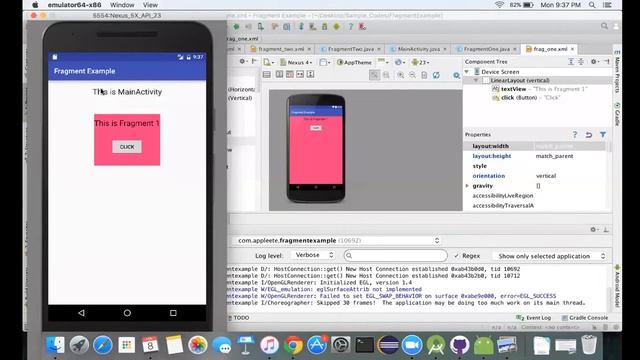640x360 pixels.
Task: Open the Nexus 4 device dropdown
Action: point(296,62)
